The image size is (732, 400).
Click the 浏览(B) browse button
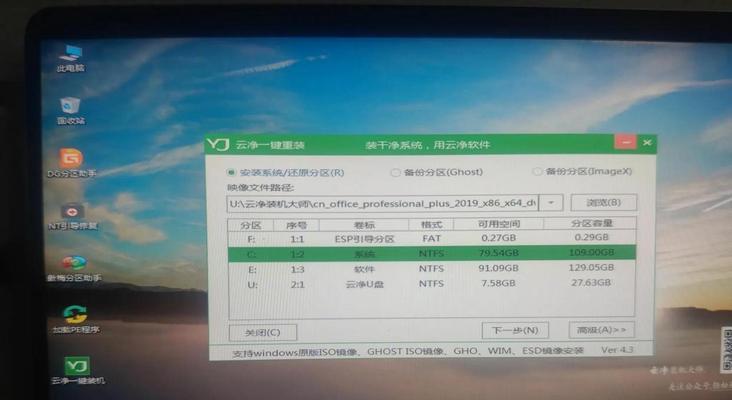603,203
